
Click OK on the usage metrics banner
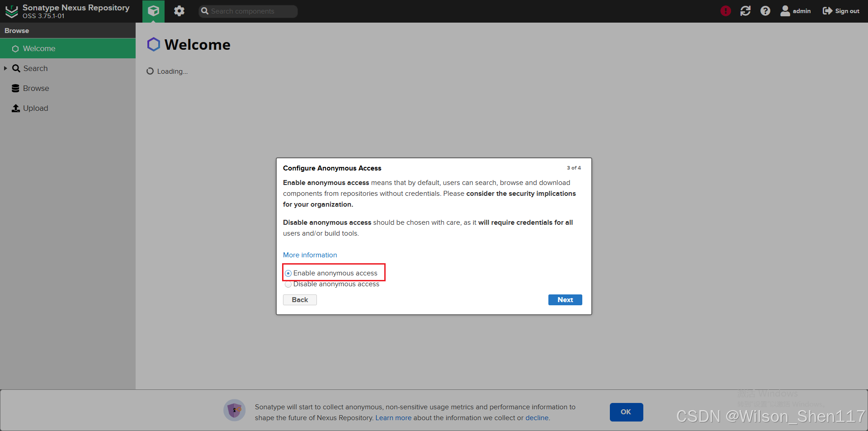click(626, 412)
